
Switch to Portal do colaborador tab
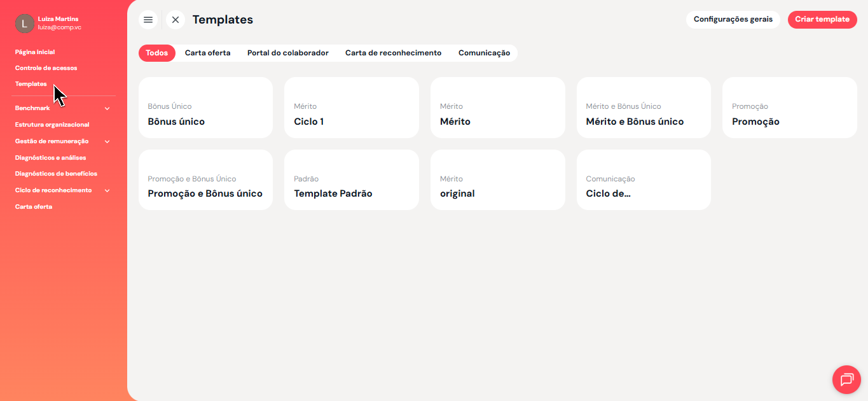tap(288, 53)
